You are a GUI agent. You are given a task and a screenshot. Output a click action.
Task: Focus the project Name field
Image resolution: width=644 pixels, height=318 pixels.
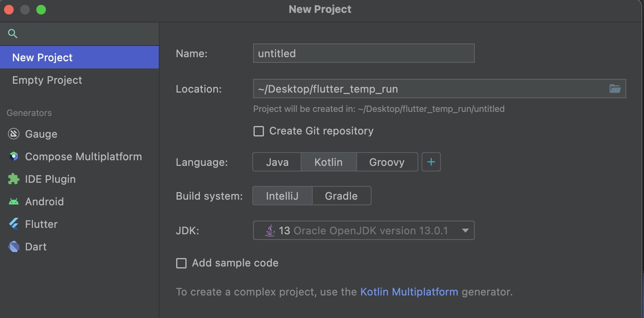[364, 53]
